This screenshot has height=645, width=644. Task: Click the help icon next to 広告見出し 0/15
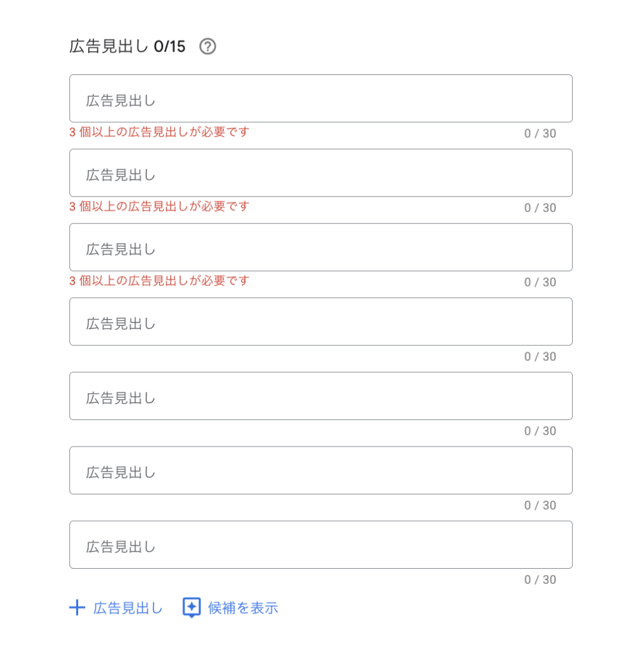(x=209, y=46)
